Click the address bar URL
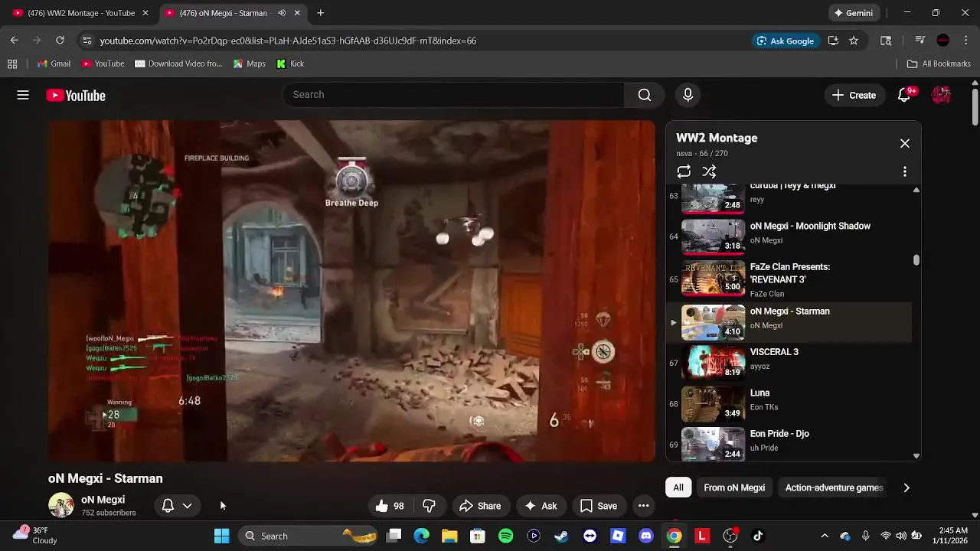The width and height of the screenshot is (980, 551). (x=288, y=41)
